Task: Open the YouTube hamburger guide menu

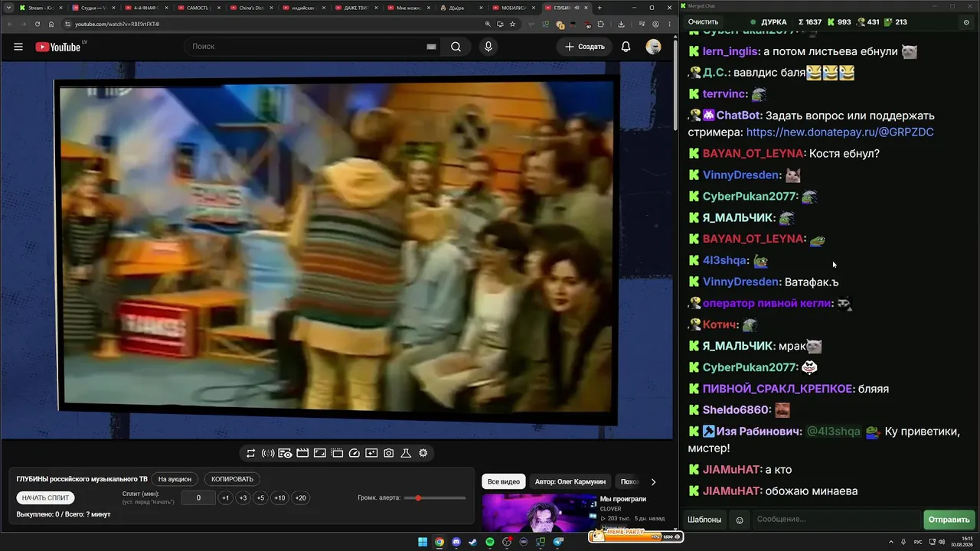Action: click(18, 47)
